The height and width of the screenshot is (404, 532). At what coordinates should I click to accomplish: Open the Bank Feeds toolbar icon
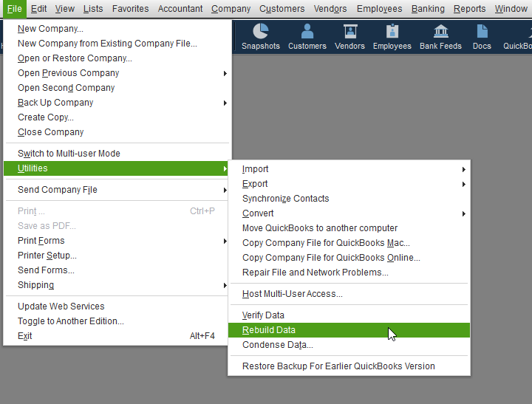point(440,37)
